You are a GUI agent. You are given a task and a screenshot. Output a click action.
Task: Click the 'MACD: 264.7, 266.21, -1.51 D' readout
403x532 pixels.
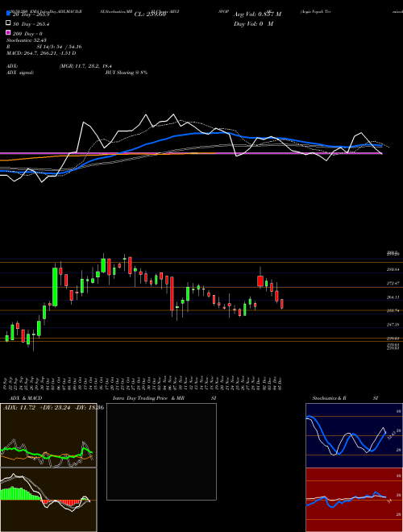(41, 53)
